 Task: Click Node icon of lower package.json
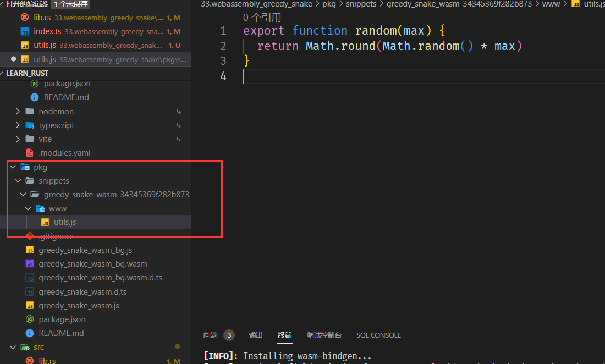pyautogui.click(x=30, y=319)
